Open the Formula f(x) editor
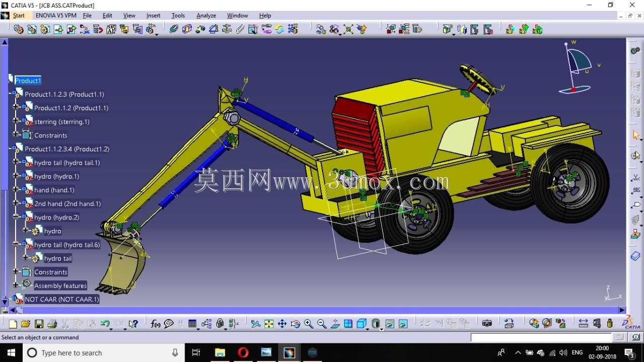Viewport: 644px width, 362px height. [155, 324]
